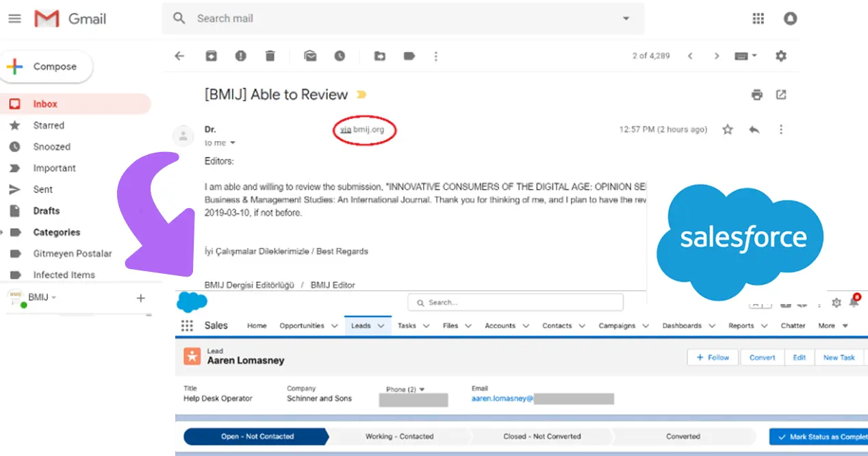Open the Dashboards tab
The height and width of the screenshot is (456, 868).
(x=682, y=326)
